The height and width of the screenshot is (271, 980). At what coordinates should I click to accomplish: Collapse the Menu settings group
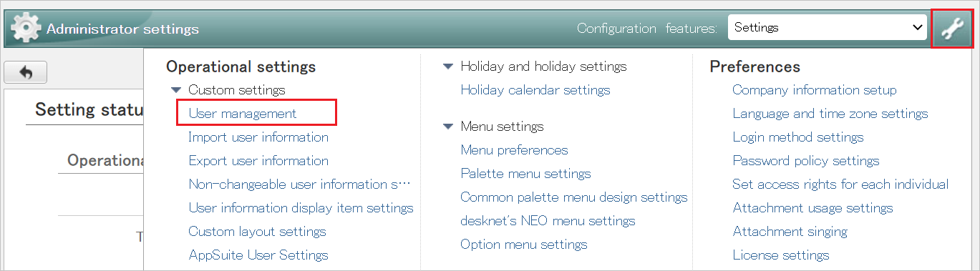(448, 127)
